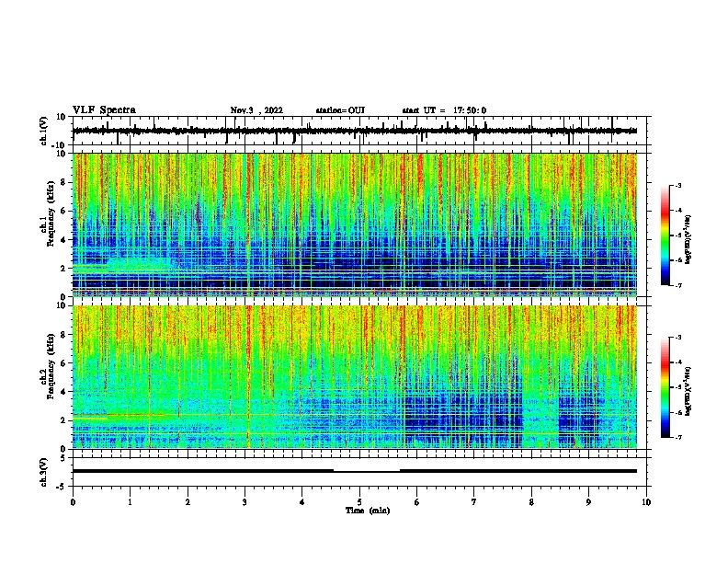The image size is (728, 563).
Task: Click the ch.1 voltage waveform trace panel
Action: pyautogui.click(x=361, y=131)
